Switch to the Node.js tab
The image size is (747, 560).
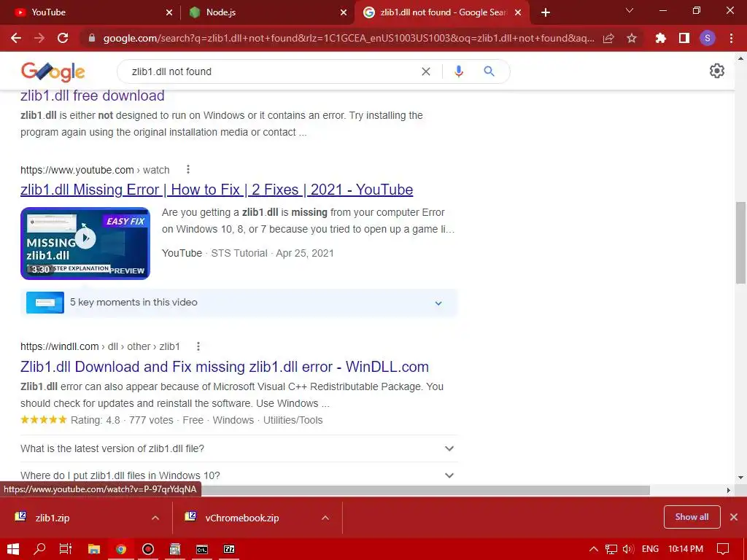pos(267,12)
